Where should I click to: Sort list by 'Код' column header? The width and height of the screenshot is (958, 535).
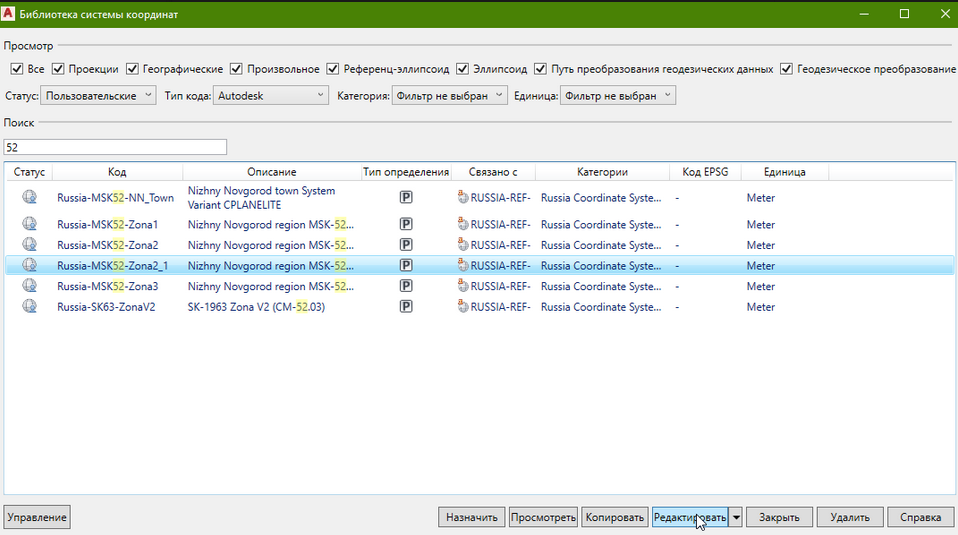pos(117,172)
